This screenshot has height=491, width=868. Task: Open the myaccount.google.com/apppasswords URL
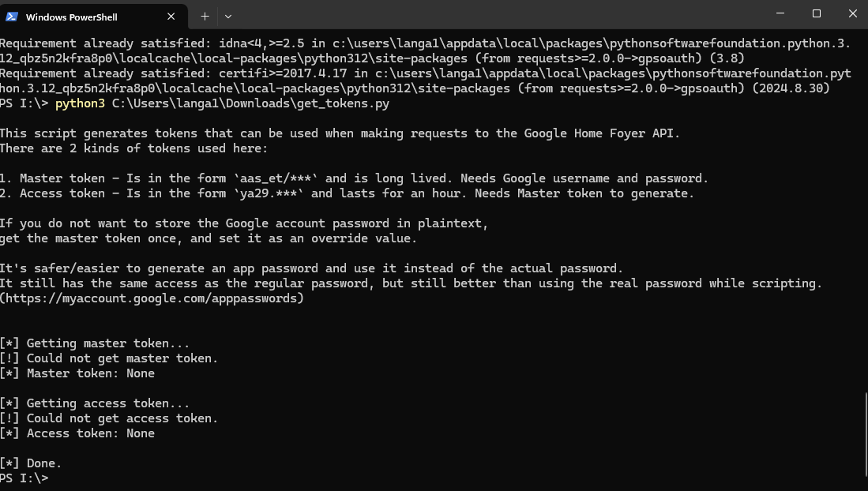click(x=152, y=298)
